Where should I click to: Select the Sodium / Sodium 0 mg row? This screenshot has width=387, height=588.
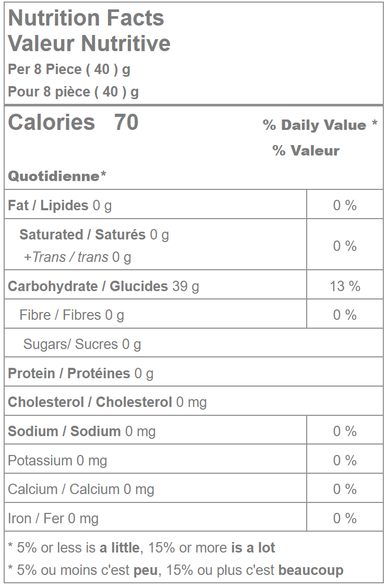[81, 431]
